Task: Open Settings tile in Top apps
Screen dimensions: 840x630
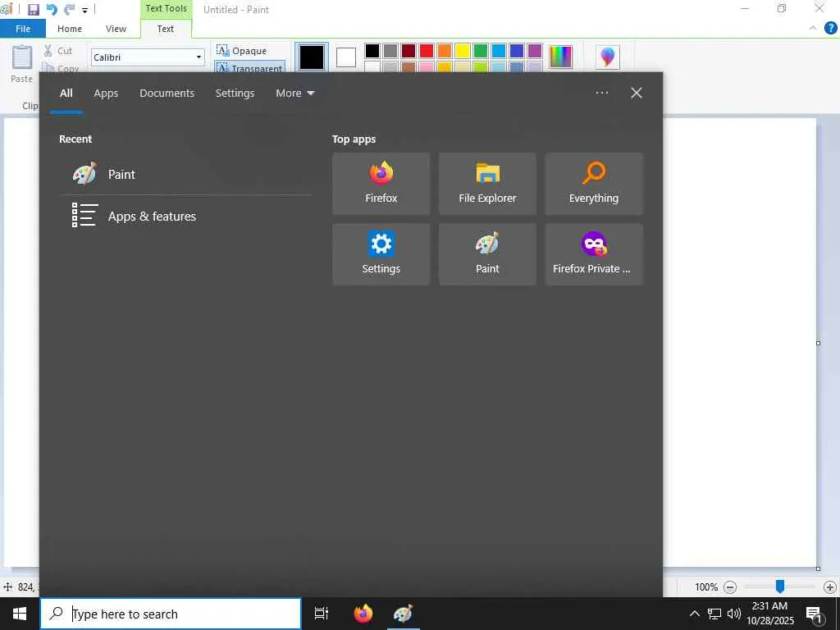Action: (381, 254)
